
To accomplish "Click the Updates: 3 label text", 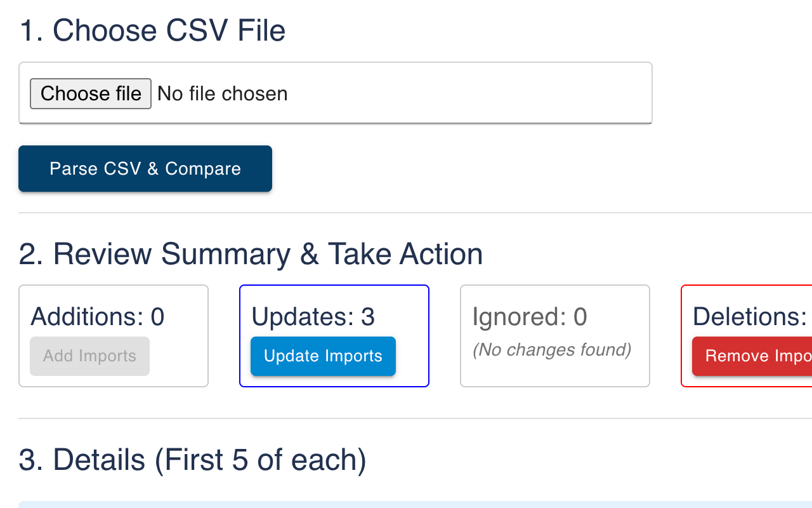I will tap(313, 316).
